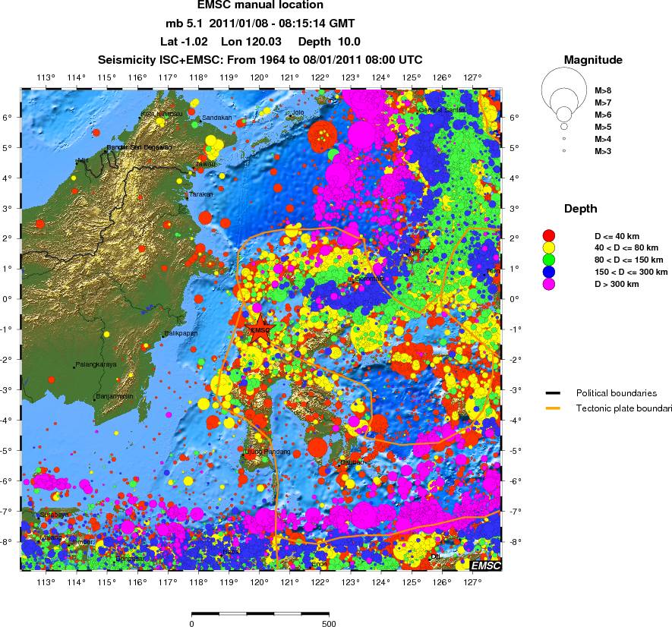Click the Surabaya city label
The width and height of the screenshot is (672, 627).
tap(54, 515)
